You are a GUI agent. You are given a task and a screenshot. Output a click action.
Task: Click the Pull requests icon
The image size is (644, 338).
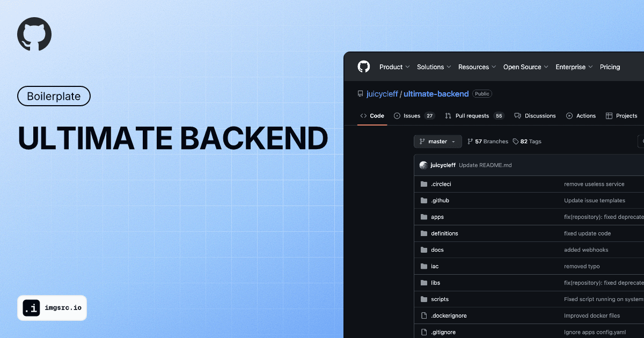[448, 116]
